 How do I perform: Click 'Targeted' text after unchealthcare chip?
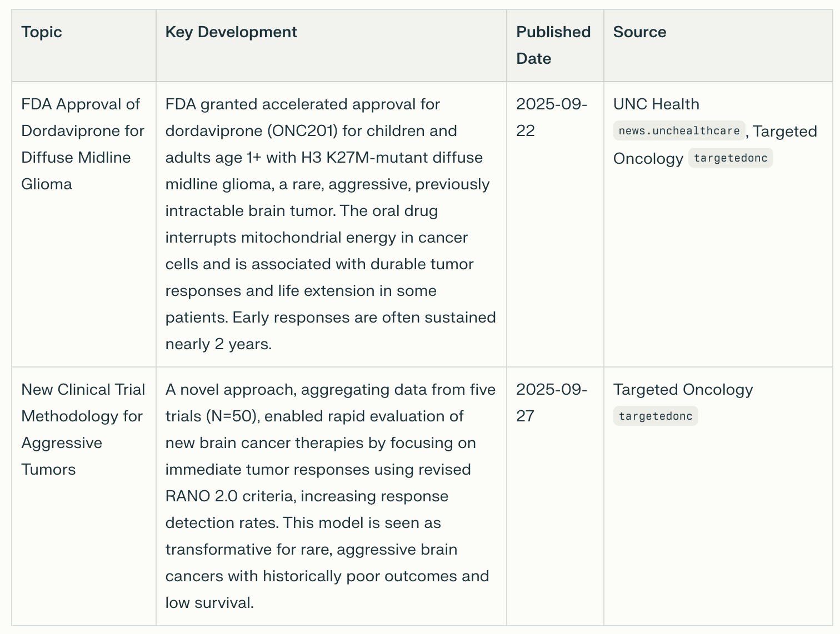(x=785, y=132)
